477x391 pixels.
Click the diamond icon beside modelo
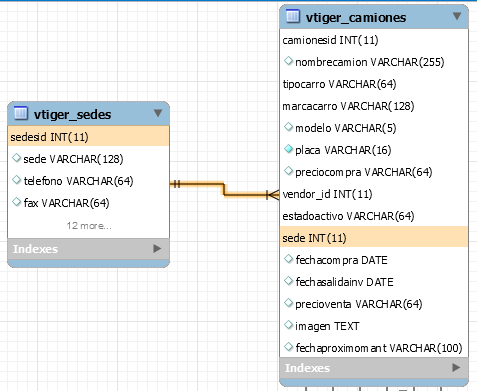pos(288,127)
